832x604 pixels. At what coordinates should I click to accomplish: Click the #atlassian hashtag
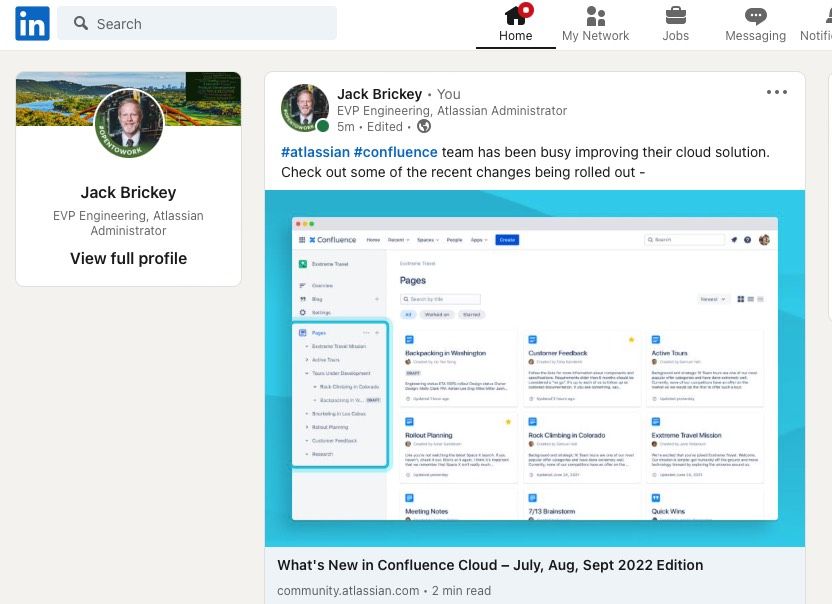tap(315, 152)
